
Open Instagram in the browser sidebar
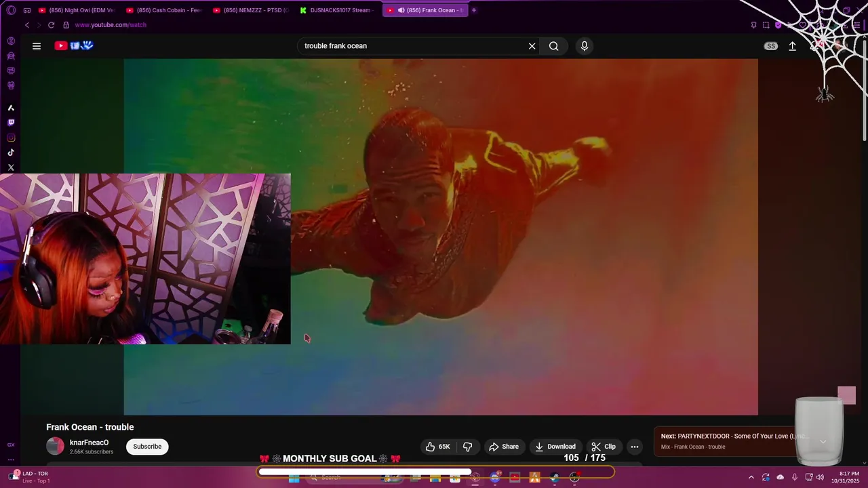coord(11,138)
